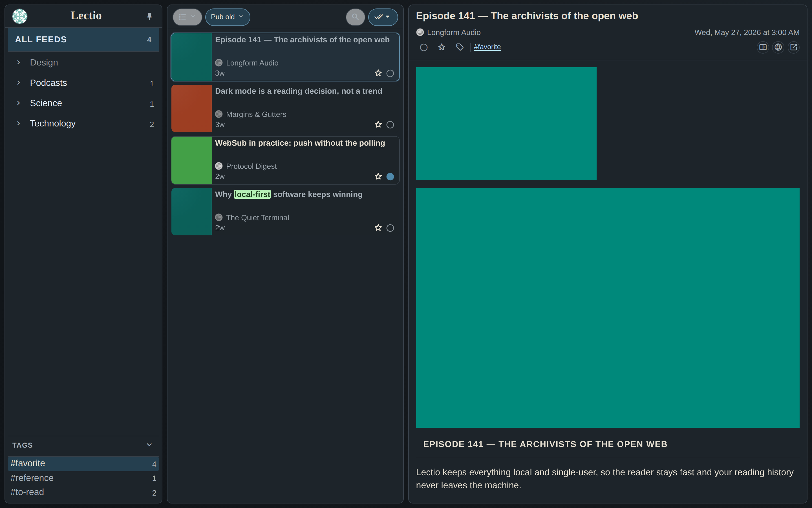
Task: Click The Quiet Terminal feed favicon
Action: (219, 217)
